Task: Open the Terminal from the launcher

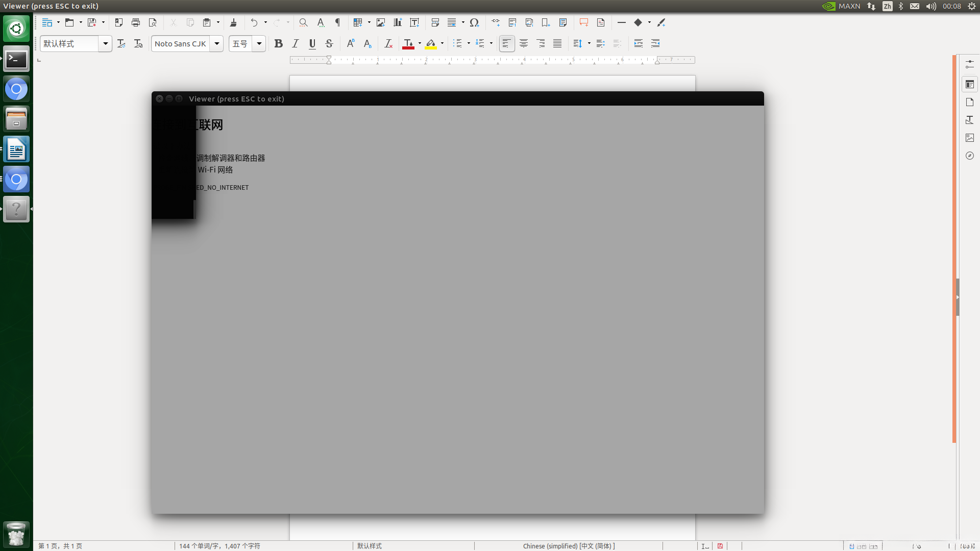Action: click(16, 59)
